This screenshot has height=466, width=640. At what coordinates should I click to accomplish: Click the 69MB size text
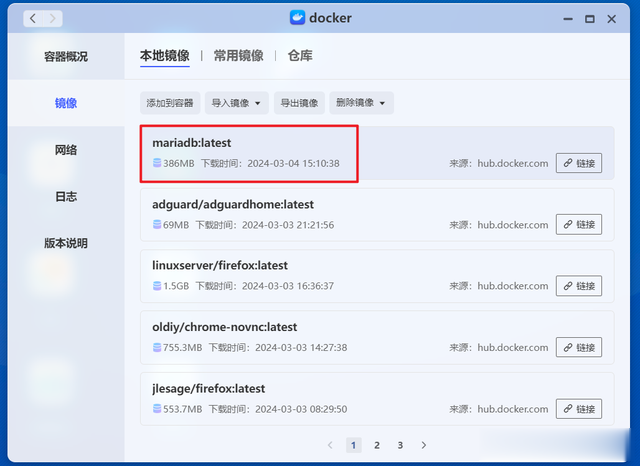[176, 225]
